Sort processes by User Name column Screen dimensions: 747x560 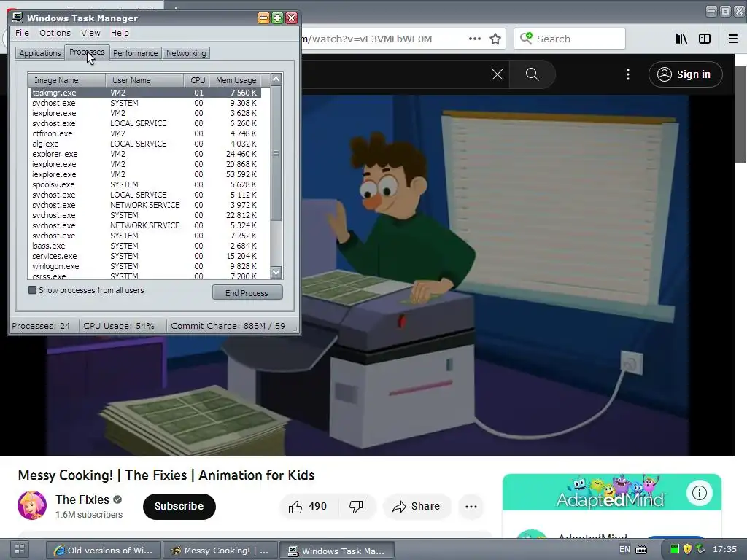click(145, 80)
